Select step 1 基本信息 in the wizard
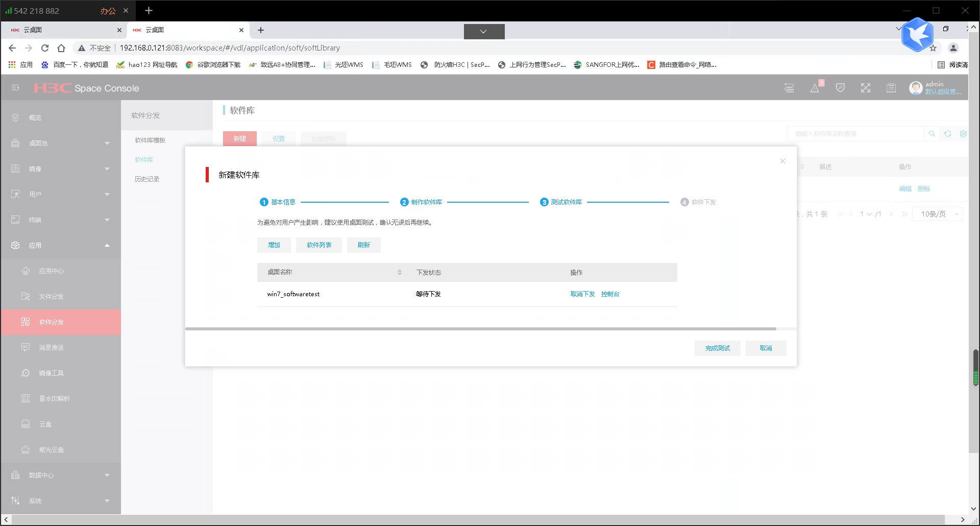 pyautogui.click(x=278, y=202)
